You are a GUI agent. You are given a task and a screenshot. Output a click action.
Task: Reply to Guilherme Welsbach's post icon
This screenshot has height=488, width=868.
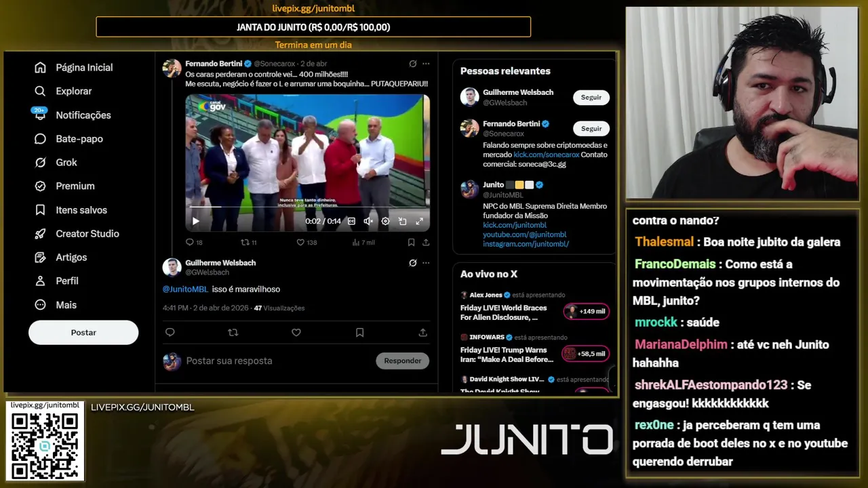170,332
